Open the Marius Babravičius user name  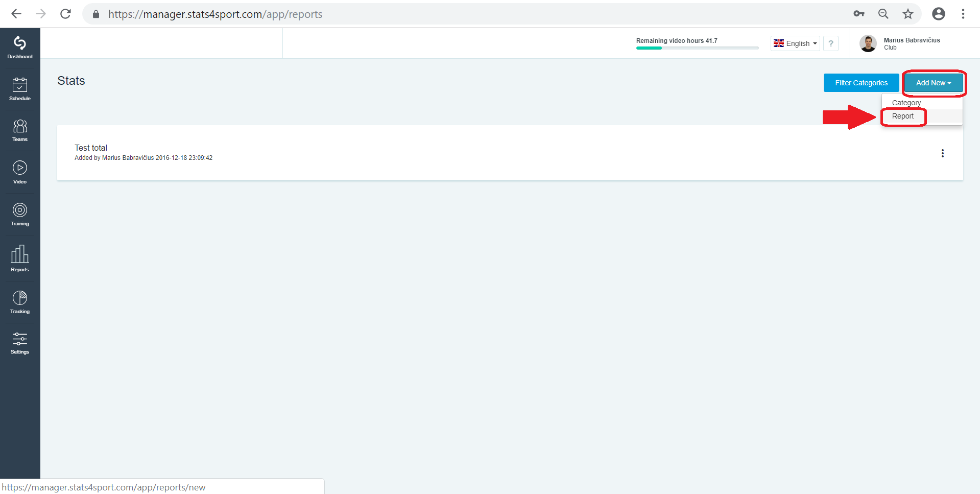click(x=912, y=40)
